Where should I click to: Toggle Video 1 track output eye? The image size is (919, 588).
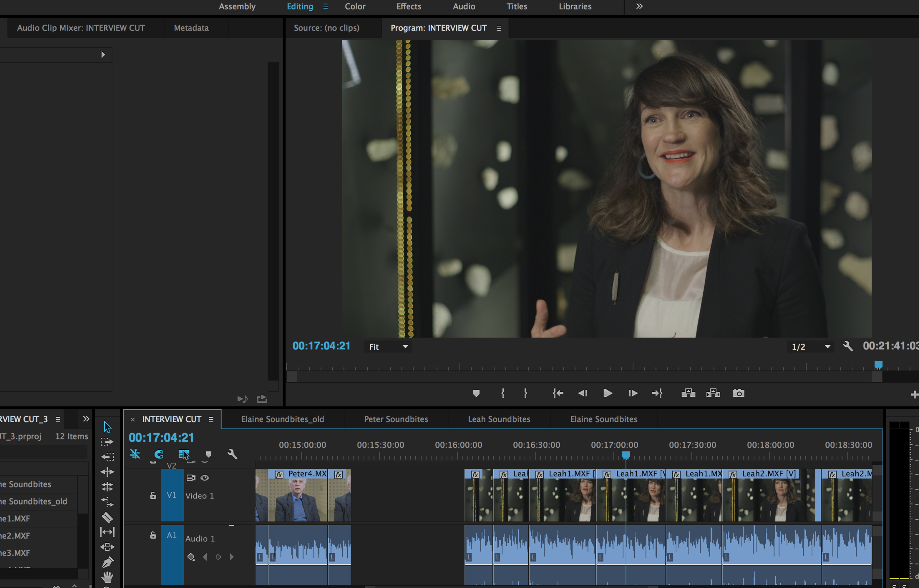205,478
